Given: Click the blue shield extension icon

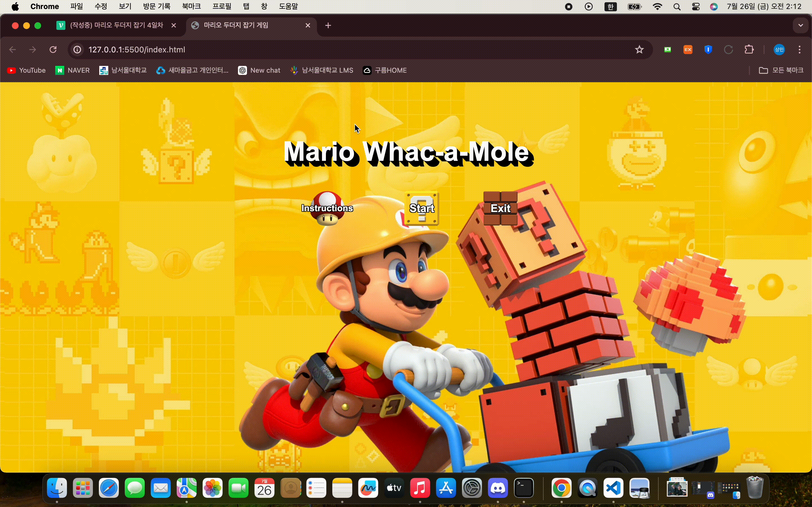Looking at the screenshot, I should pyautogui.click(x=708, y=49).
